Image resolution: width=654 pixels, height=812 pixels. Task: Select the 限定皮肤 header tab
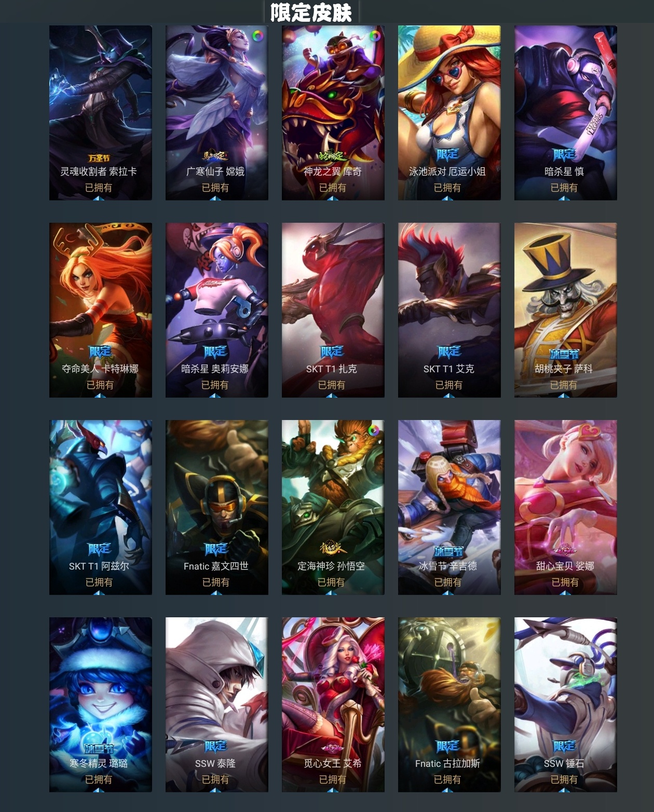coord(311,12)
